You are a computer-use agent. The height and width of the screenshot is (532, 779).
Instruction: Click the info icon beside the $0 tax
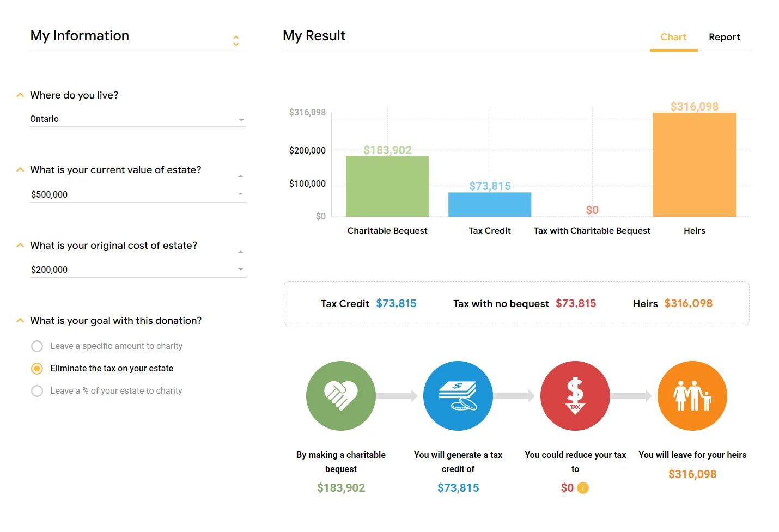583,488
